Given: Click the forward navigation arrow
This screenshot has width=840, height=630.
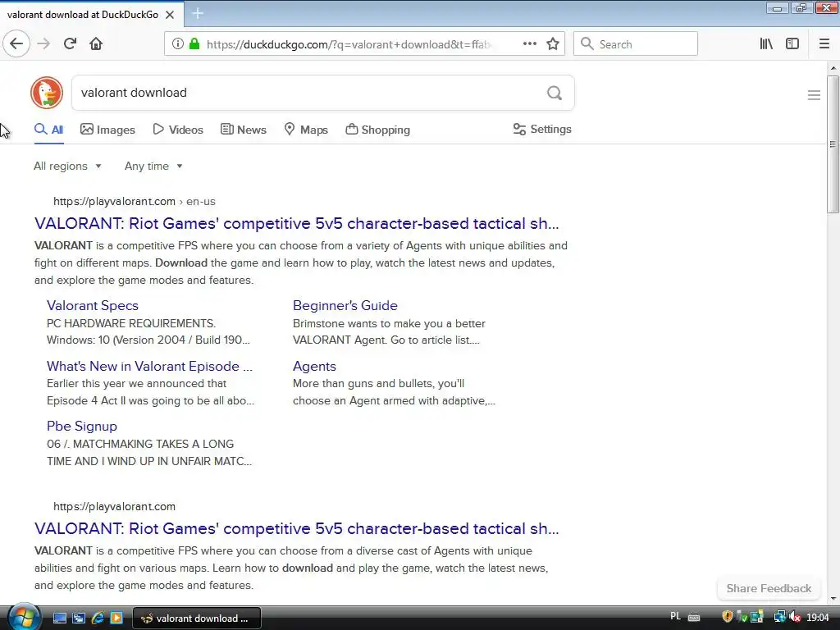Looking at the screenshot, I should coord(44,44).
